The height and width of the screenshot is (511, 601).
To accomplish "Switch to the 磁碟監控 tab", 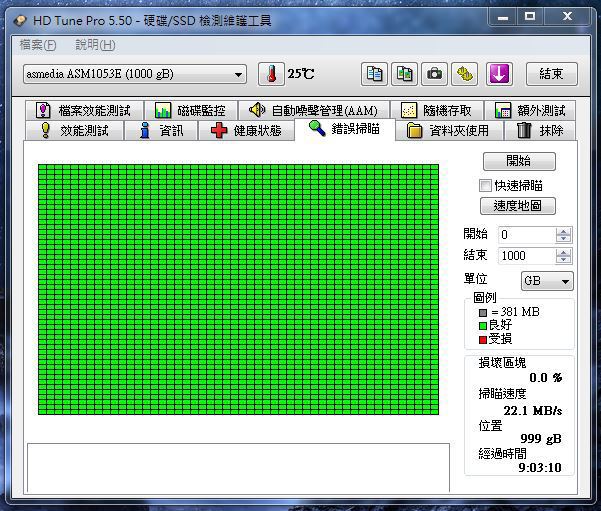I will [x=190, y=110].
